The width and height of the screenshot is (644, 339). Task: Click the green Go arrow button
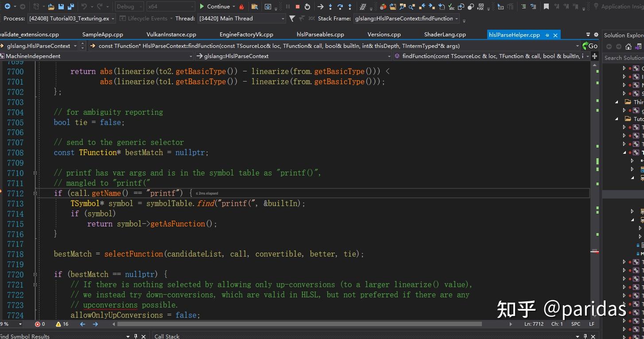click(590, 46)
